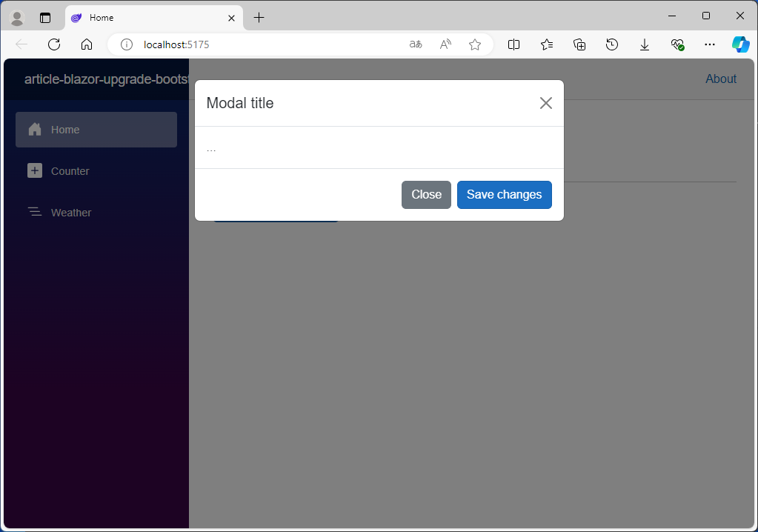The image size is (758, 532).
Task: Open the translate page icon
Action: [x=415, y=44]
